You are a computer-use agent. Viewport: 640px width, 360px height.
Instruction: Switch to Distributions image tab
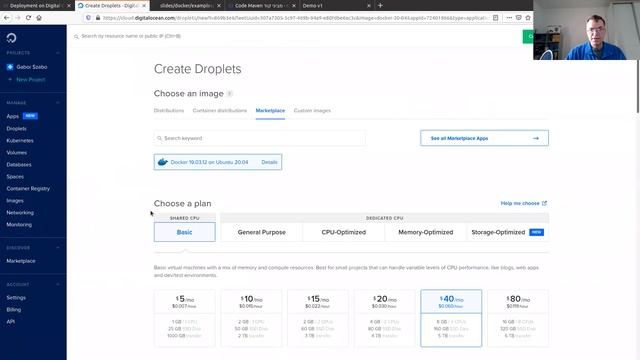click(x=169, y=111)
